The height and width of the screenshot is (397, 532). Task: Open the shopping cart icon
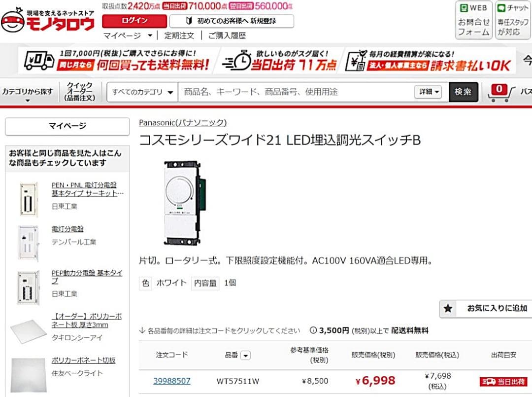coord(501,93)
